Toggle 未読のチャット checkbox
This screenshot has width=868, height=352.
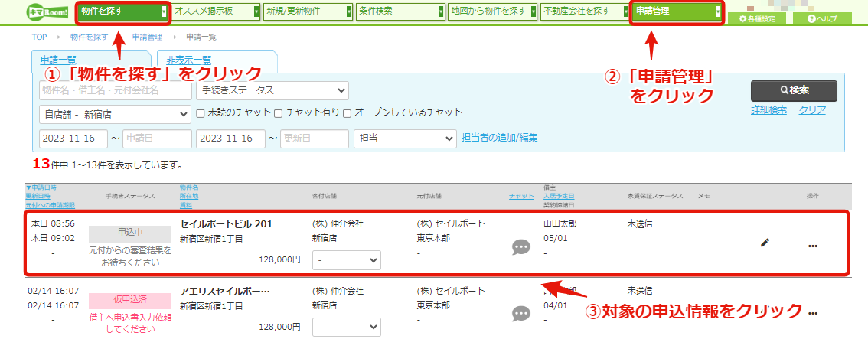[201, 113]
